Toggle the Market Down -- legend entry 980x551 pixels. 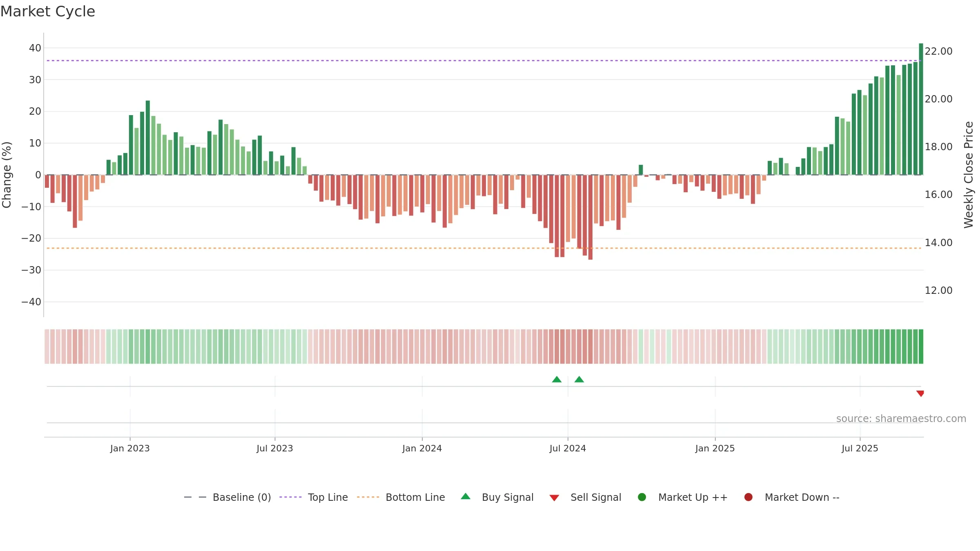791,497
